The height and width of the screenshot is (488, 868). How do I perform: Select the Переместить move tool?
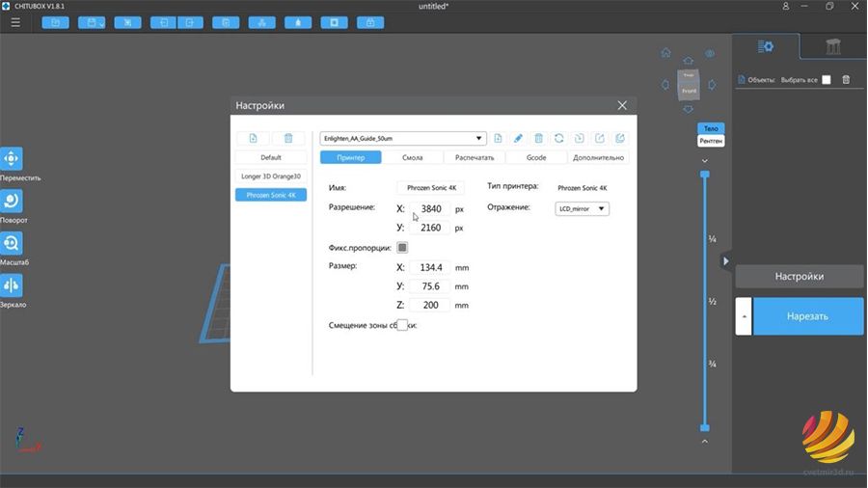12,159
